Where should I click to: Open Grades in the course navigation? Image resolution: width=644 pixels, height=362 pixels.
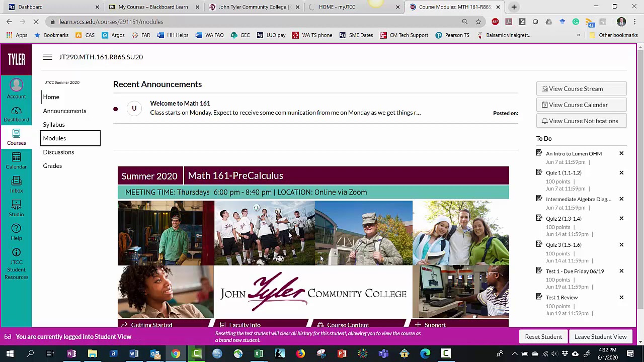(x=52, y=166)
